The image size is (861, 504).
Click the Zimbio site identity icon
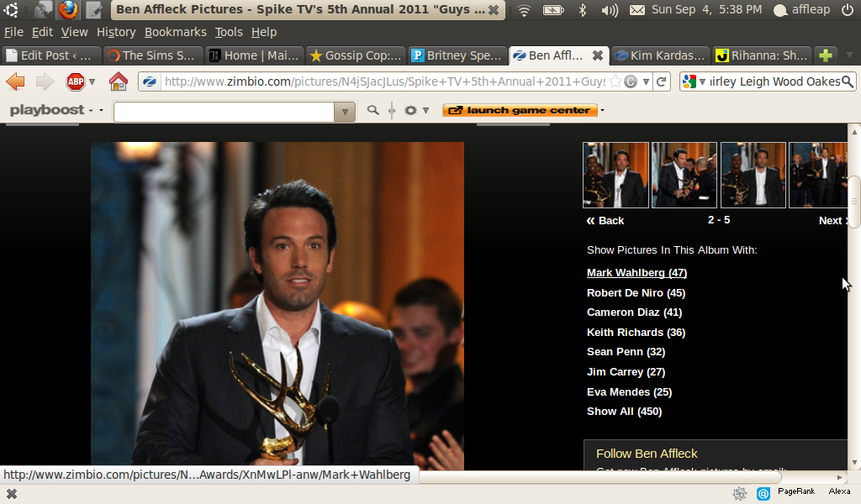(x=150, y=81)
